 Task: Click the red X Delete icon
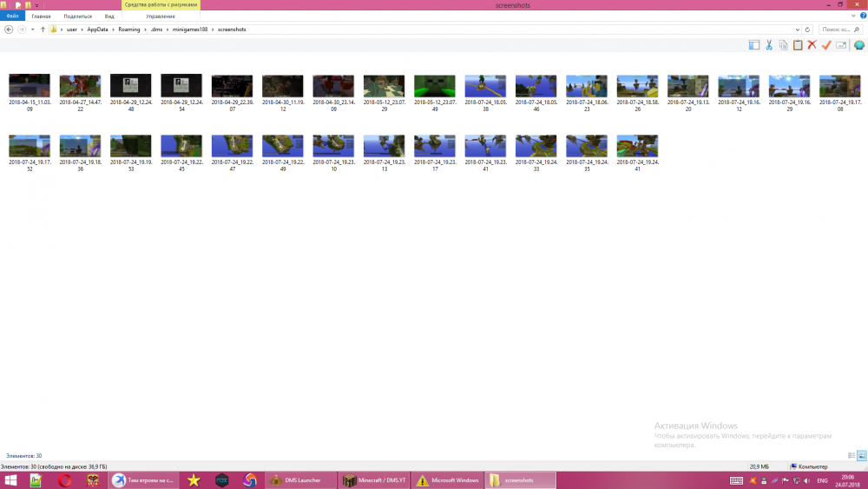point(812,45)
